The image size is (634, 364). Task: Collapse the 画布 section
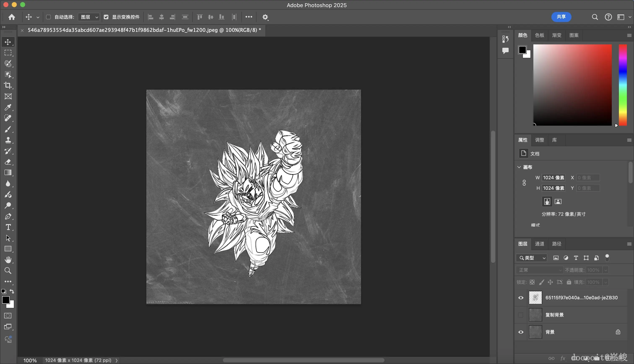pos(519,167)
